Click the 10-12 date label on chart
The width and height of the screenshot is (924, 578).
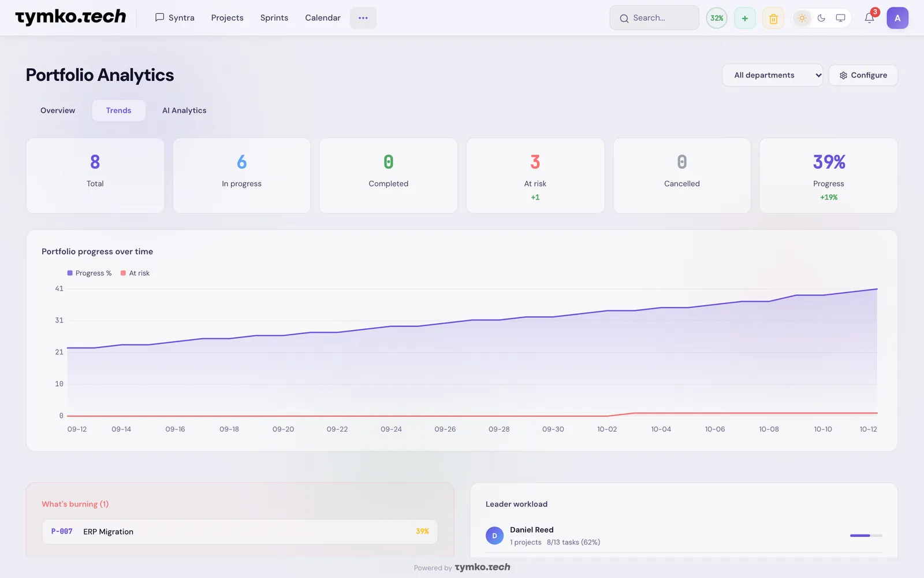tap(868, 429)
